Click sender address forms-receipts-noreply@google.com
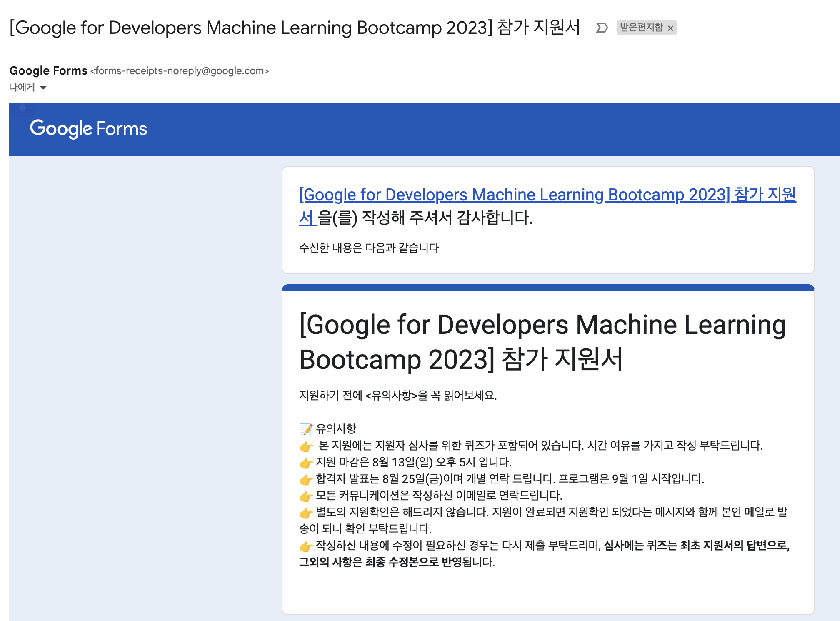 pyautogui.click(x=180, y=71)
